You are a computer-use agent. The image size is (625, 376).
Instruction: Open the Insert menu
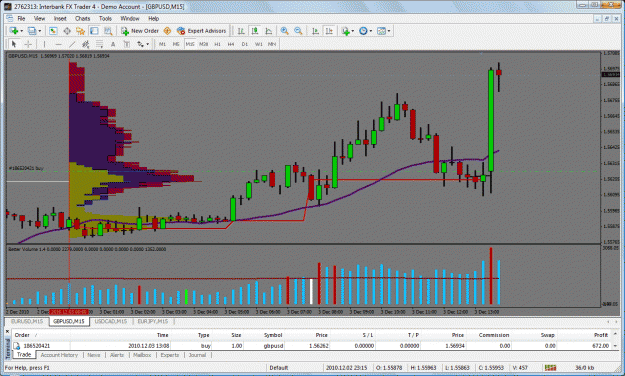tap(60, 18)
